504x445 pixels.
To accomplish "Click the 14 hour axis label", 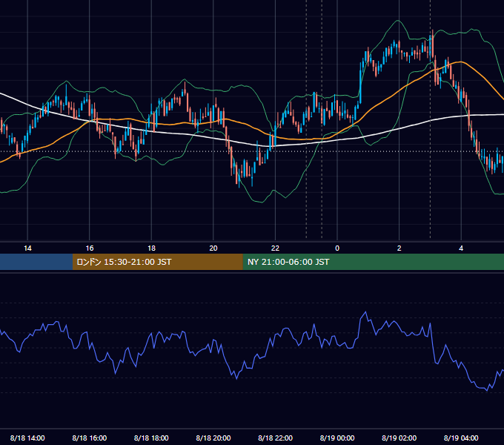I will pyautogui.click(x=27, y=248).
